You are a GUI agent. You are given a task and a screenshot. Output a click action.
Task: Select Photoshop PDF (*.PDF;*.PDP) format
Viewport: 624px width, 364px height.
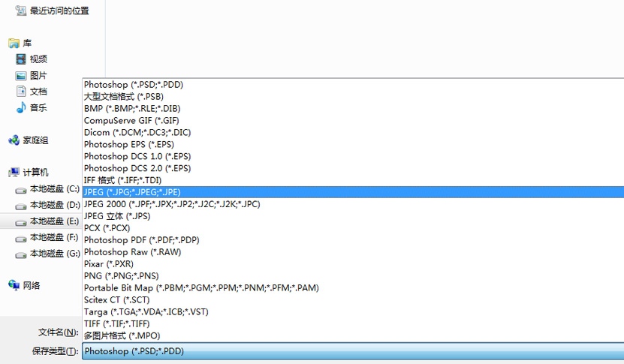(354, 240)
